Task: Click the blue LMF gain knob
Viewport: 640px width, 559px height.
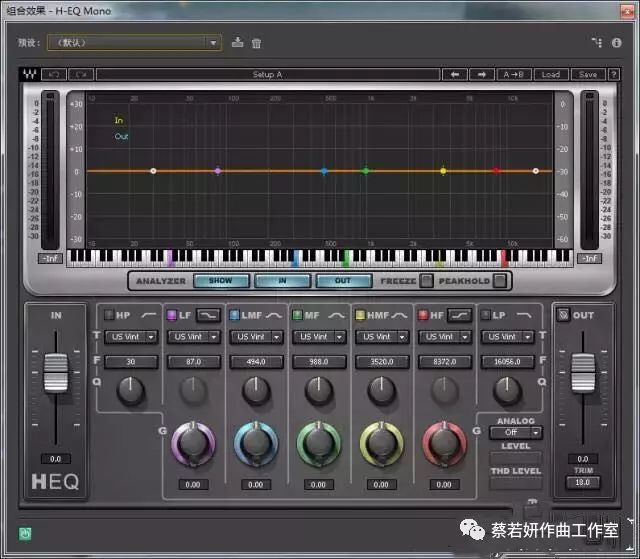Action: [x=256, y=444]
